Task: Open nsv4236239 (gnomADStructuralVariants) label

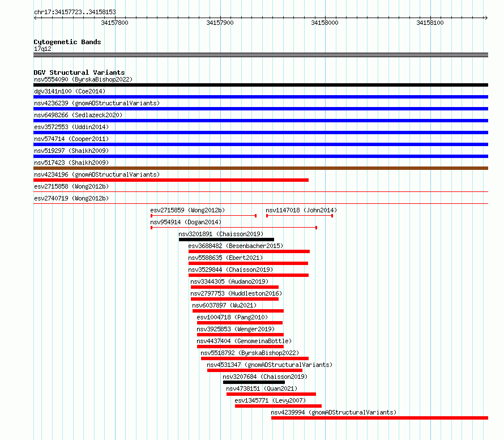Action: click(97, 103)
